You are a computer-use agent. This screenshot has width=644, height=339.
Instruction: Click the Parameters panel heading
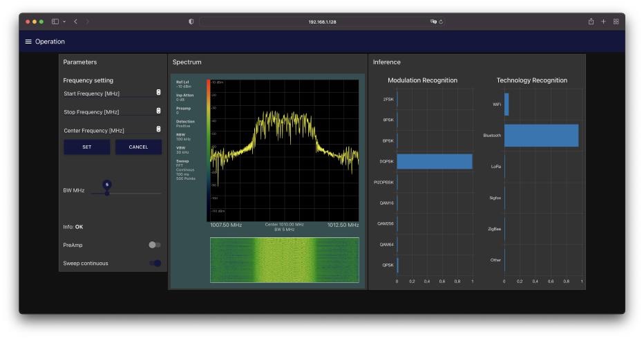(x=80, y=62)
